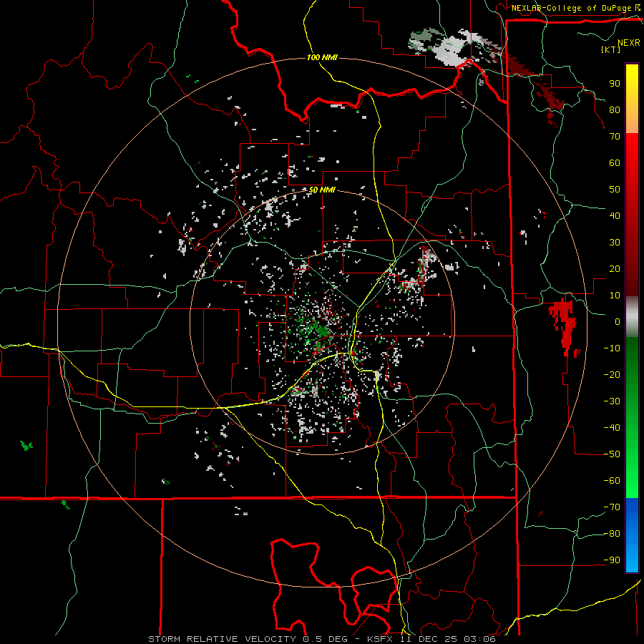Click the -30 value on the velocity scale
644x644 pixels.
click(x=612, y=401)
